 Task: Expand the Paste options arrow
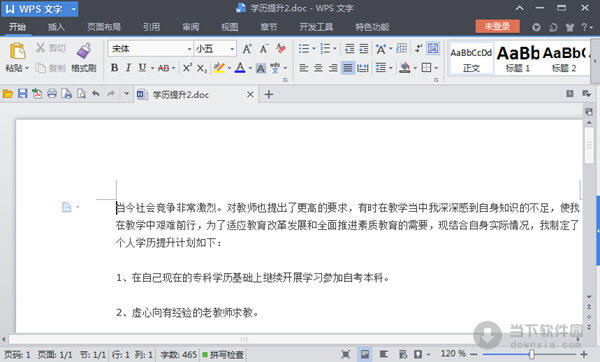[27, 68]
